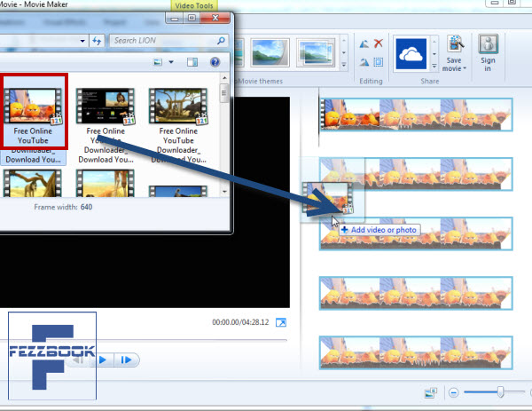Select the wooden structure video file thumbnail
The width and height of the screenshot is (532, 411).
178,106
